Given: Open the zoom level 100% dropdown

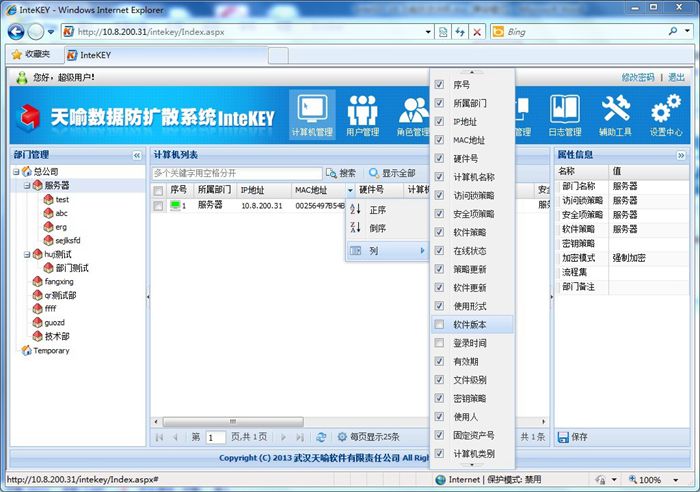Looking at the screenshot, I should click(x=676, y=480).
